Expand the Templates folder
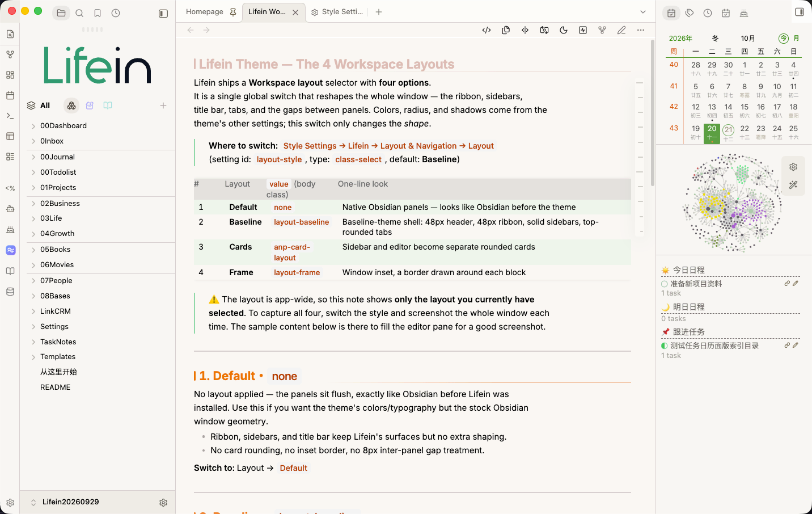Screen dimensions: 812x514 pyautogui.click(x=33, y=357)
